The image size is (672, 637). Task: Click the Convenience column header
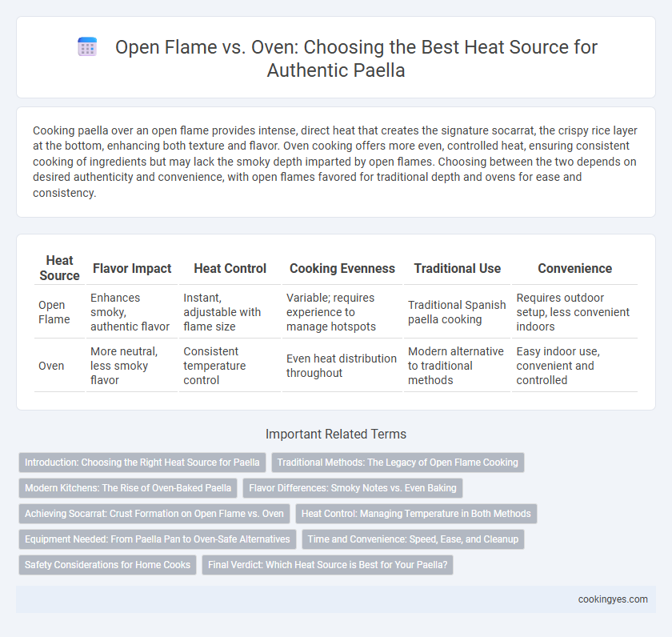point(574,268)
